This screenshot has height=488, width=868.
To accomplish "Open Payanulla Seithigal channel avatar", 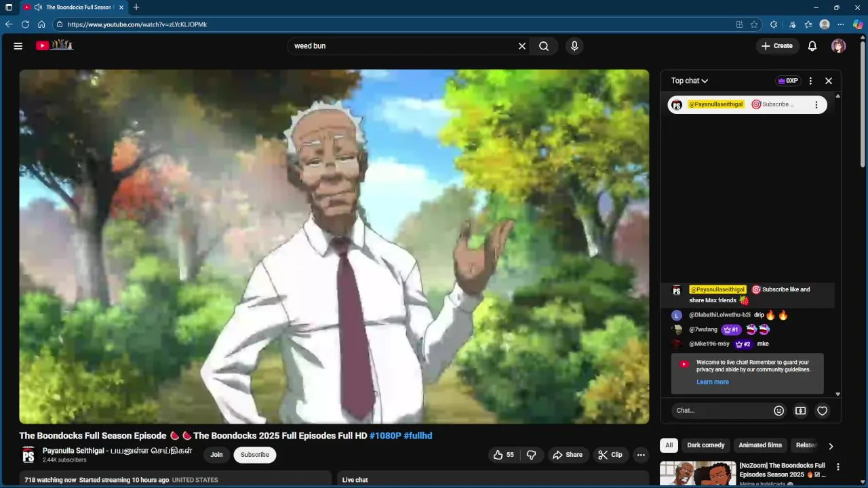I will click(x=28, y=455).
